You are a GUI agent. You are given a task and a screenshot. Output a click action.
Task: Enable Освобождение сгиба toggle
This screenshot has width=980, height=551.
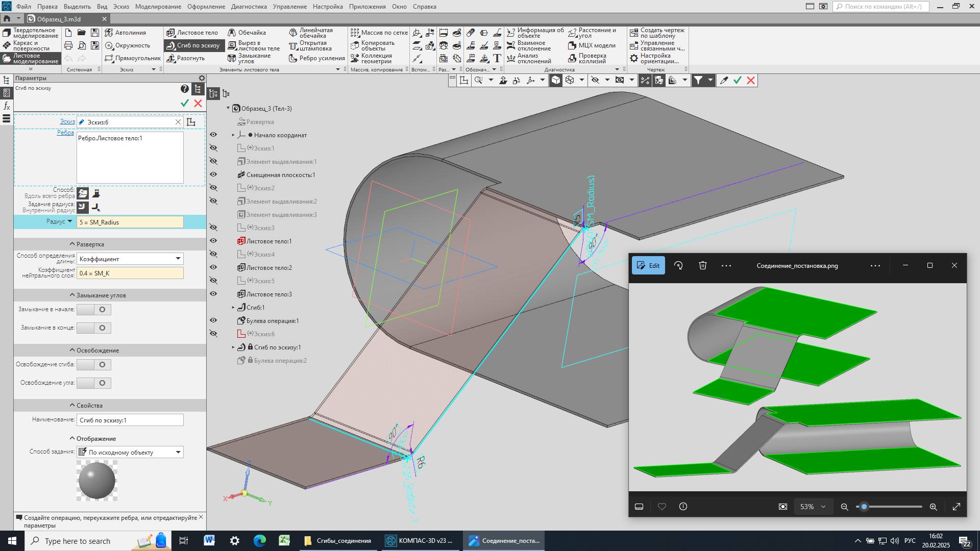pos(94,365)
